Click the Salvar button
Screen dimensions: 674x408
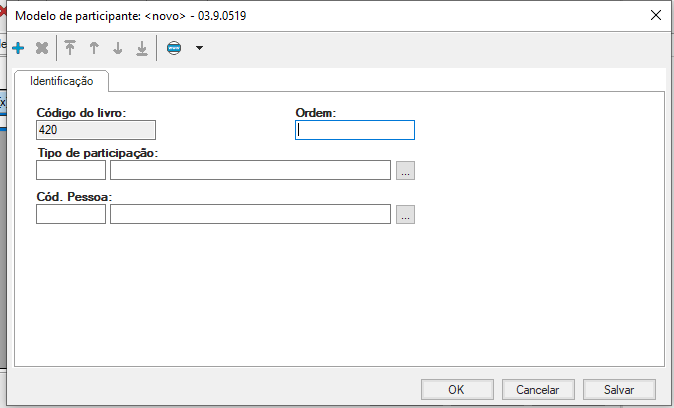click(619, 389)
